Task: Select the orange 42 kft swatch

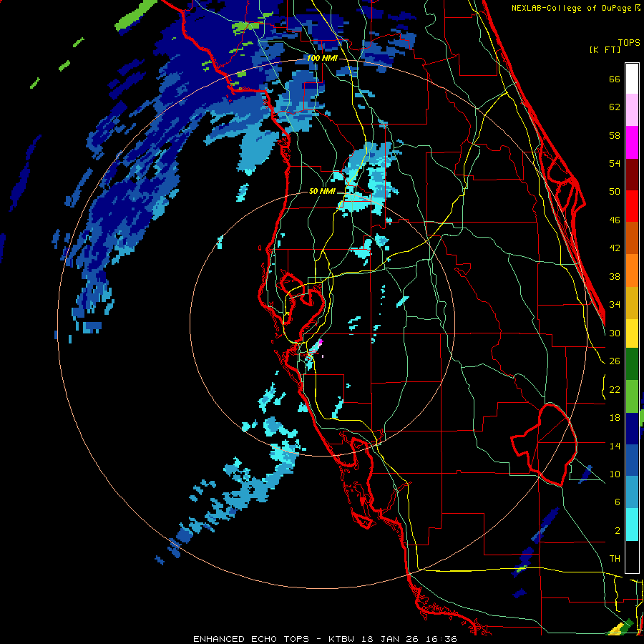Action: point(632,270)
